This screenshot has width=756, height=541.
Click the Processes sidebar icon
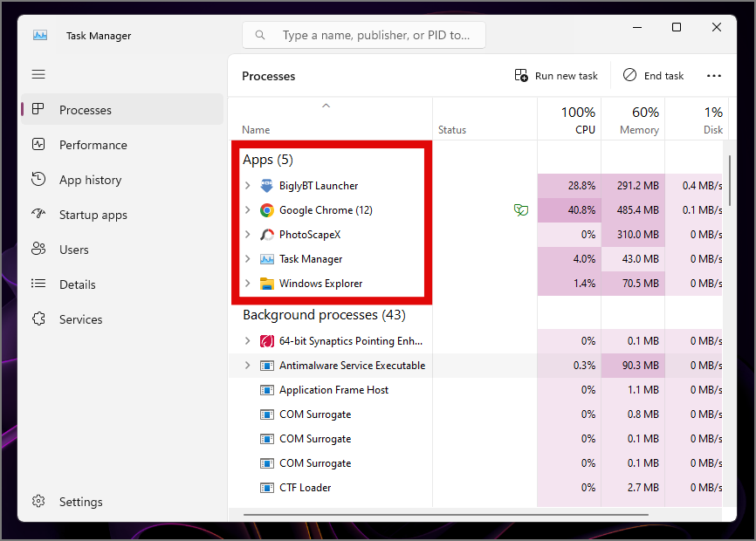pyautogui.click(x=38, y=109)
